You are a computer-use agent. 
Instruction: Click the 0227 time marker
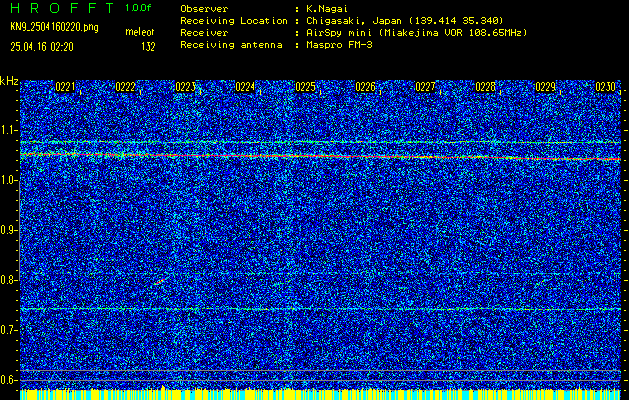click(x=425, y=87)
